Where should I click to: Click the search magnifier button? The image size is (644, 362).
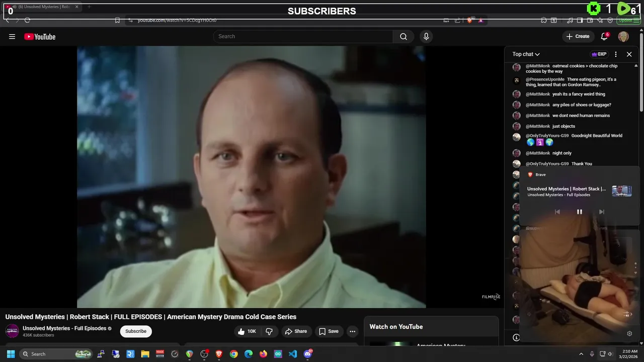(404, 36)
